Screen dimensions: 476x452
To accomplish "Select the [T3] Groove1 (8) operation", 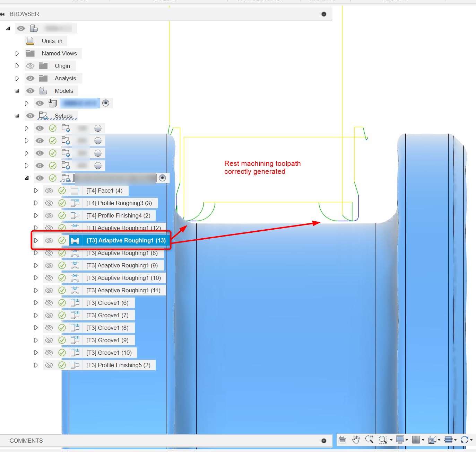I will tap(107, 328).
